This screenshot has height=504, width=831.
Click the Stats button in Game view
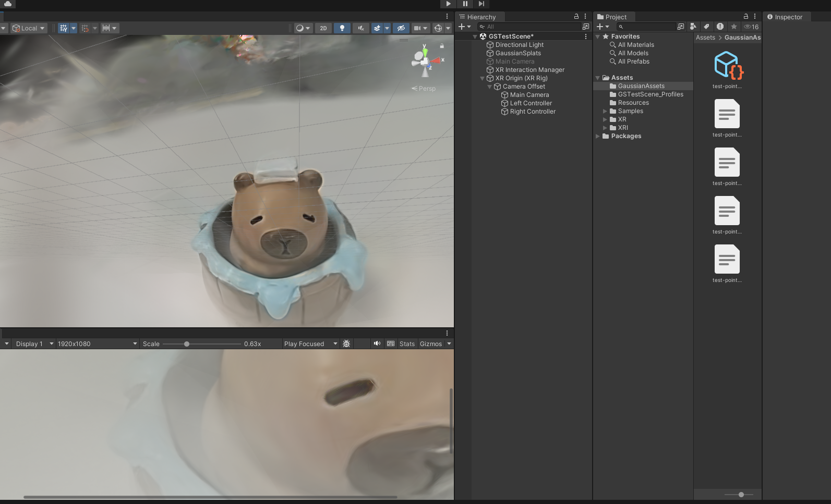click(x=407, y=344)
